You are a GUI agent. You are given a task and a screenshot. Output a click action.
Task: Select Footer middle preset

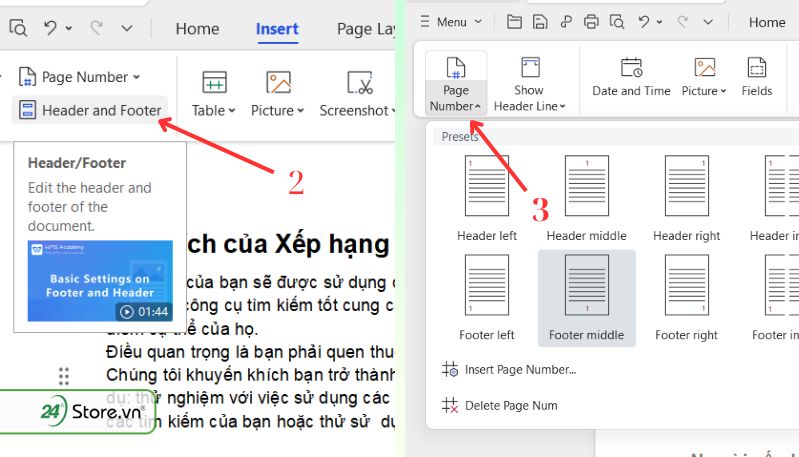587,298
